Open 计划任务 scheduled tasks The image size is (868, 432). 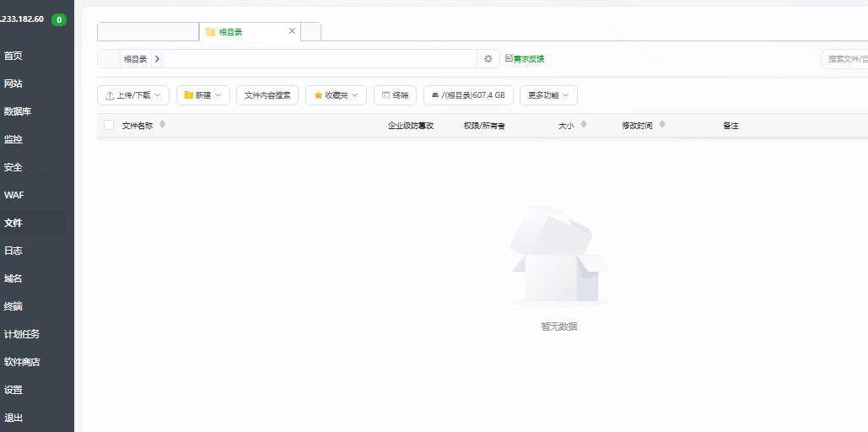coord(22,334)
